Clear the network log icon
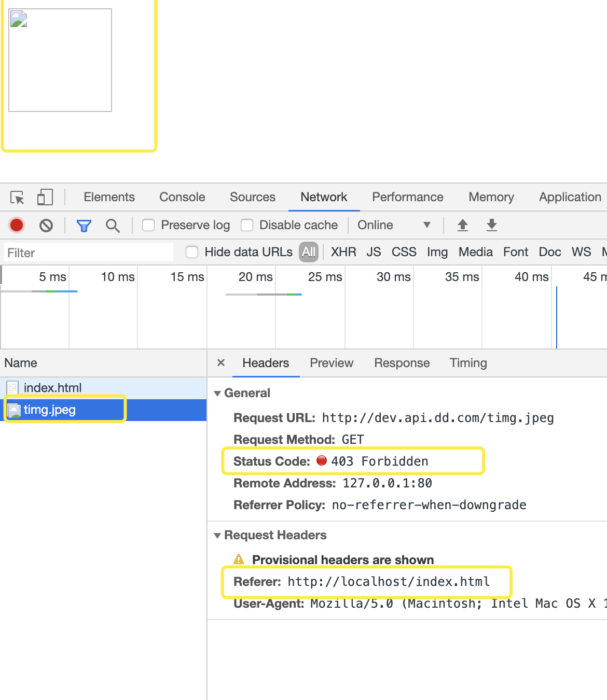The height and width of the screenshot is (700, 607). click(x=46, y=225)
